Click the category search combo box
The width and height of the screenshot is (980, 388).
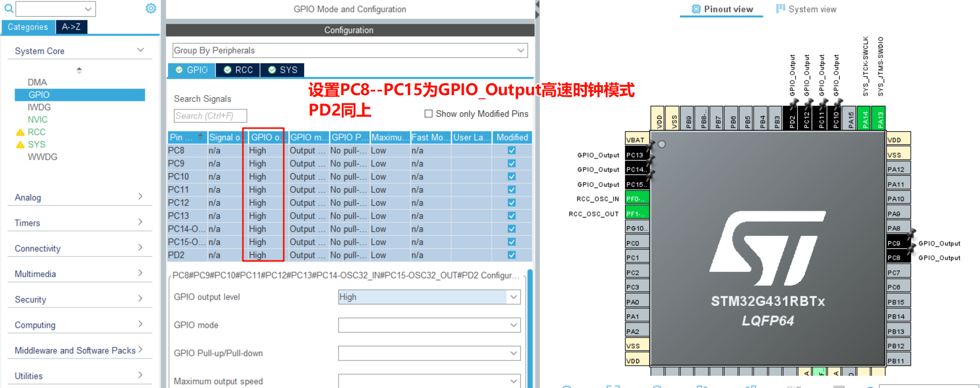(x=55, y=9)
